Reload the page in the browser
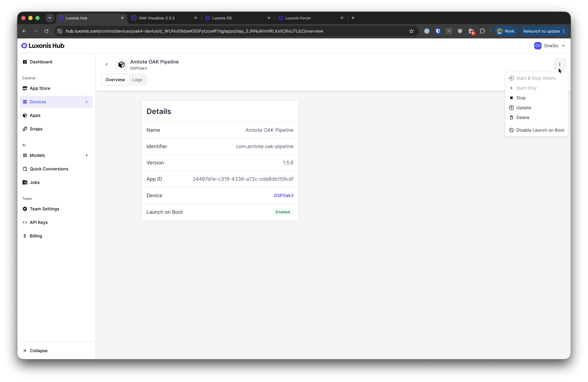Viewport: 588px width, 382px height. tap(46, 31)
